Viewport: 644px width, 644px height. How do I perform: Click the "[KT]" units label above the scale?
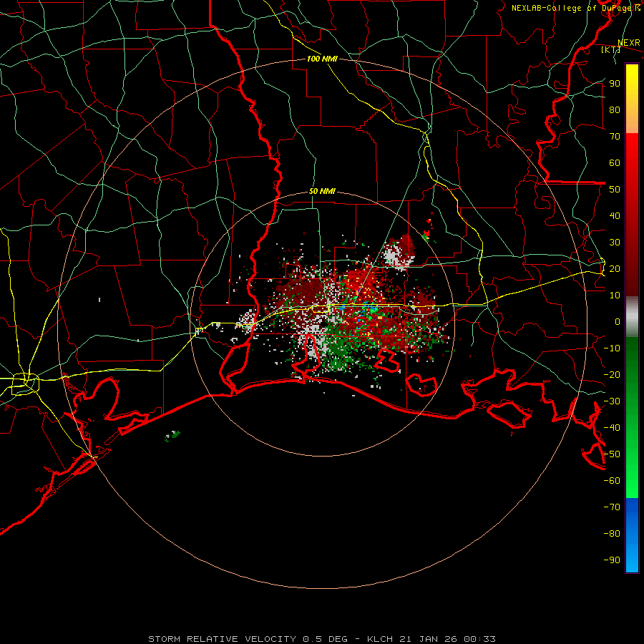(x=610, y=50)
